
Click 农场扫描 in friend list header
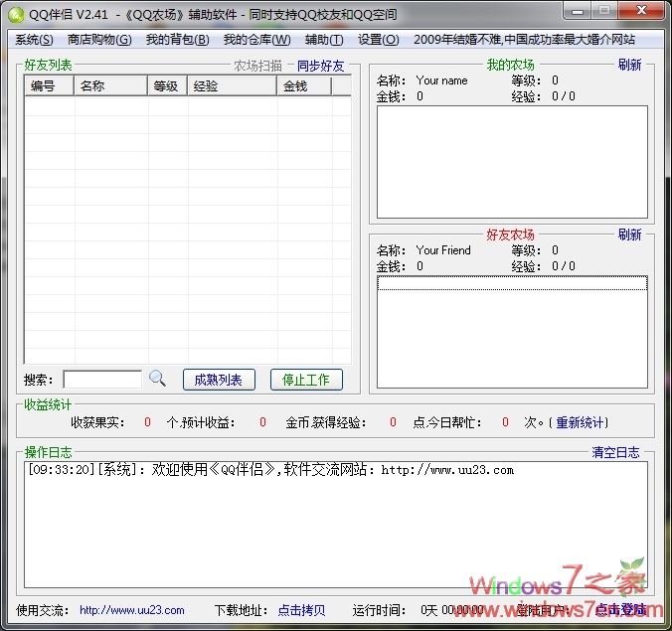(x=257, y=67)
